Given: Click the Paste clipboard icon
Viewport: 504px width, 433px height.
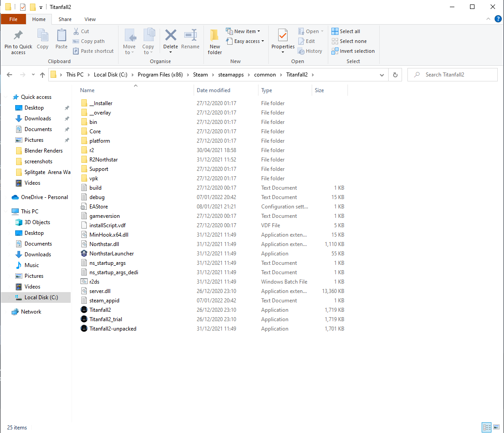Looking at the screenshot, I should (x=61, y=35).
